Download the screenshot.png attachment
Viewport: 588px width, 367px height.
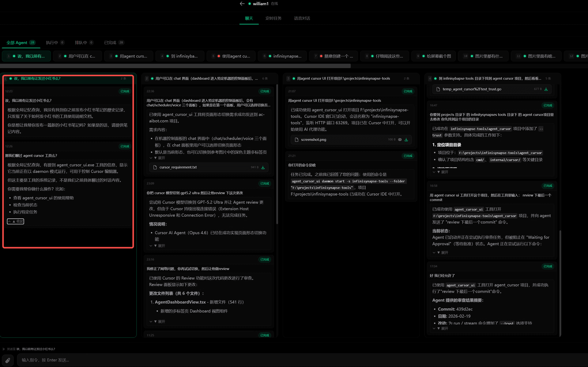(x=406, y=140)
